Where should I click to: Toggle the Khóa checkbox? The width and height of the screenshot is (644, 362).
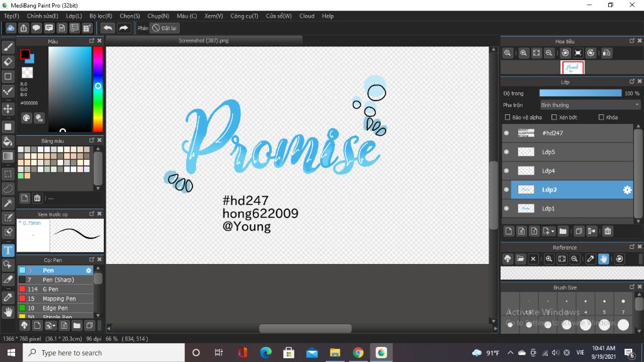(601, 118)
